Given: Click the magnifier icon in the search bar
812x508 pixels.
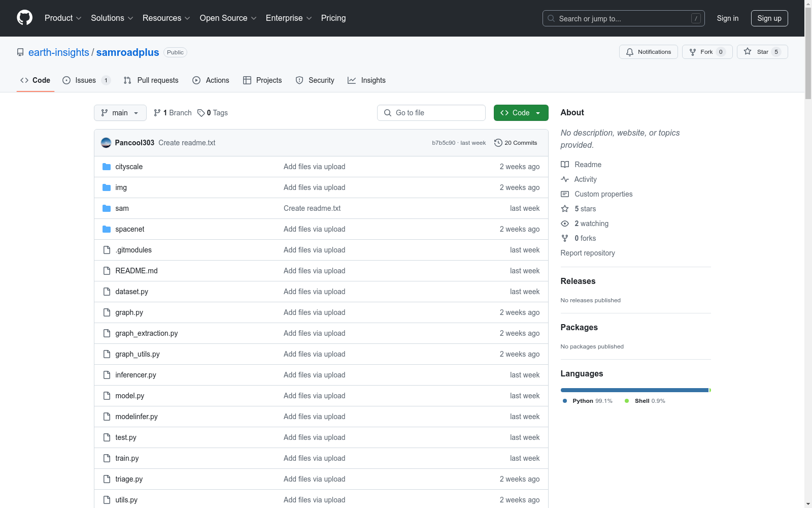Looking at the screenshot, I should click(551, 18).
